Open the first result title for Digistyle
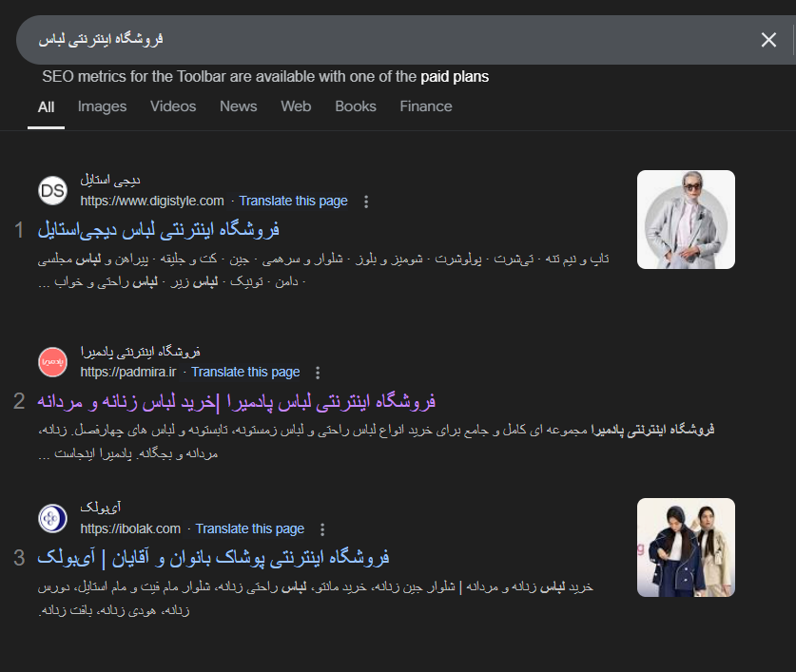Screen dimensions: 796x672 (x=159, y=230)
